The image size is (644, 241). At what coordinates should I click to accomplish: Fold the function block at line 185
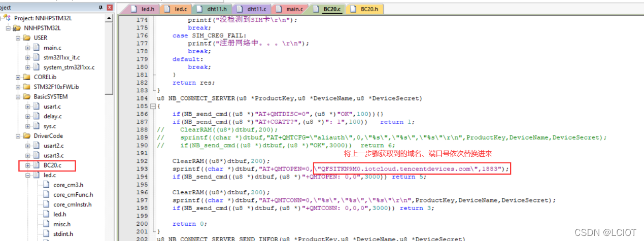click(x=153, y=106)
